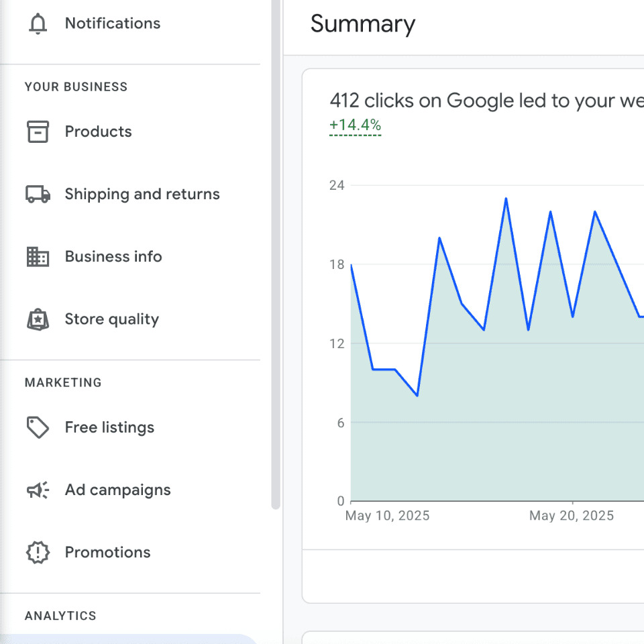The image size is (644, 644).
Task: Open Shipping and returns menu item
Action: [142, 195]
